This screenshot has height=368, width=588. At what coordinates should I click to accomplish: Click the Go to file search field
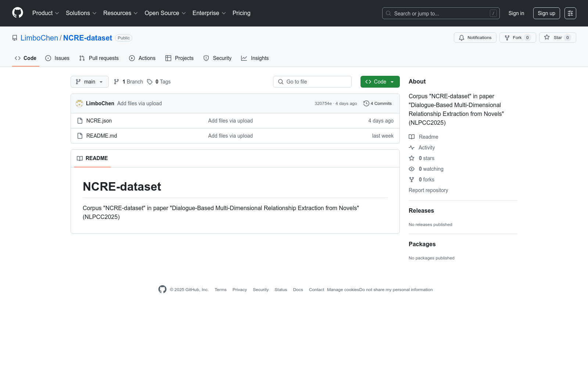312,82
